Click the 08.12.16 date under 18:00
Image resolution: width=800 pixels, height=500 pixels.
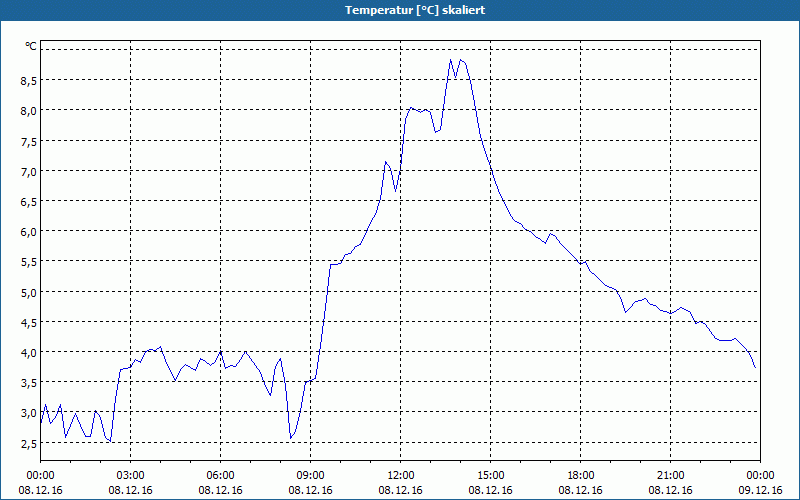click(x=581, y=490)
